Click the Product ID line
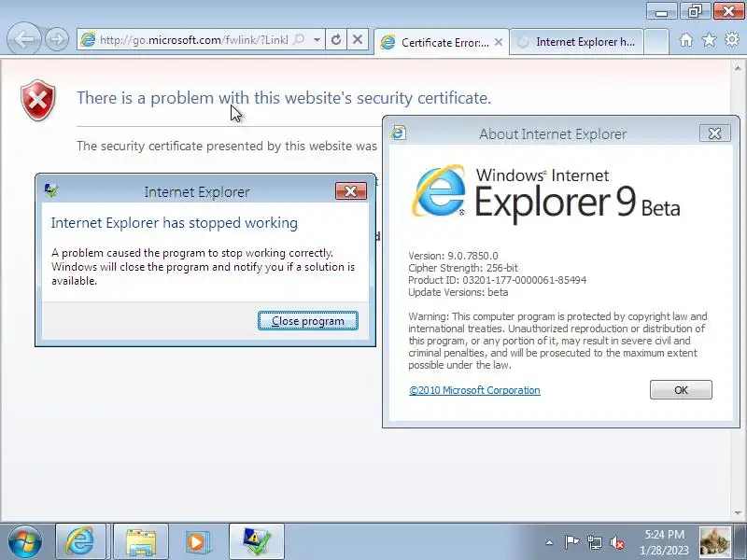The image size is (747, 560). (x=498, y=280)
